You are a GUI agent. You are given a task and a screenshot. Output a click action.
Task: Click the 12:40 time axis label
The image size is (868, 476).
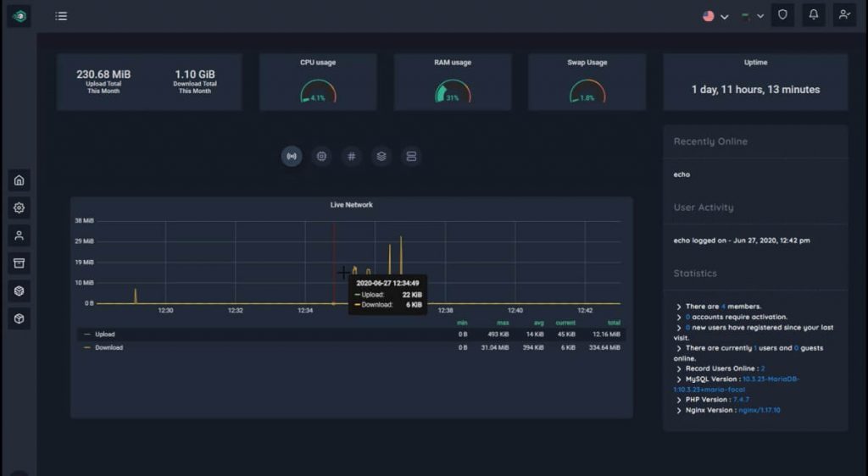pyautogui.click(x=515, y=311)
